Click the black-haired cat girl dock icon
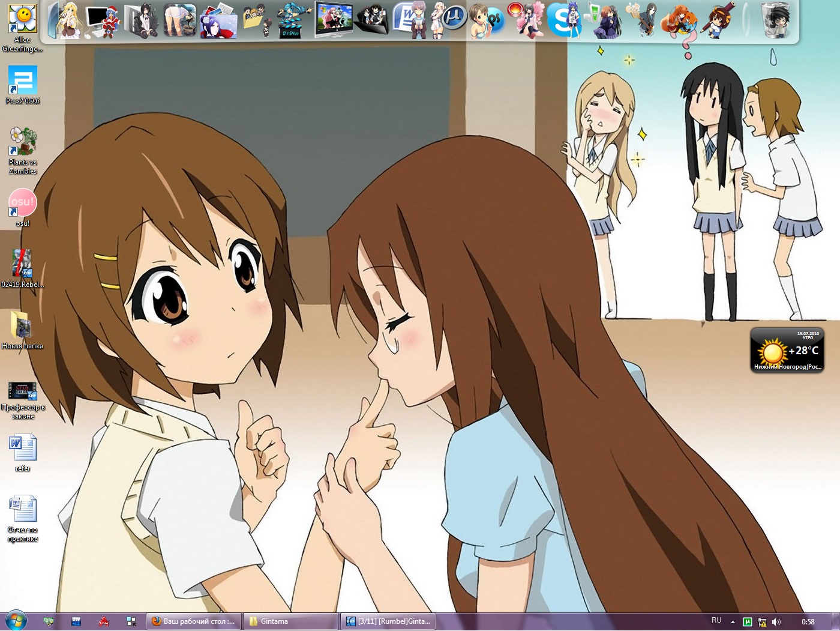The height and width of the screenshot is (631, 840). (142, 21)
